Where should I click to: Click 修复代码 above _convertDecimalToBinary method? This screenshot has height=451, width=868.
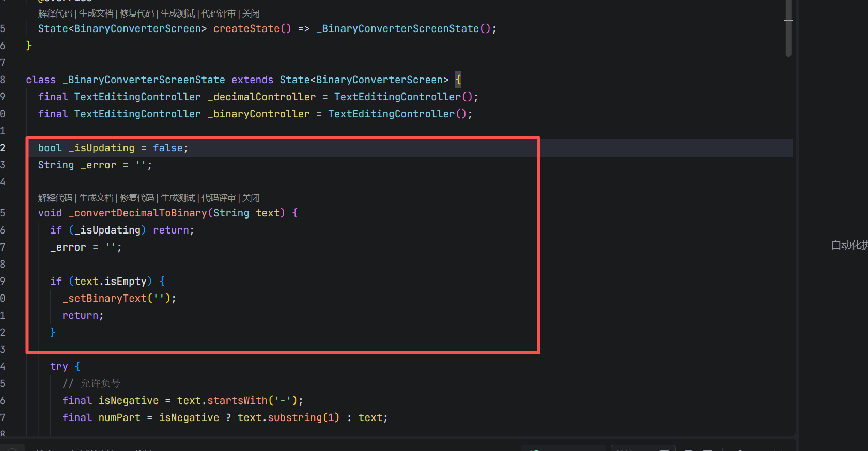pyautogui.click(x=137, y=198)
